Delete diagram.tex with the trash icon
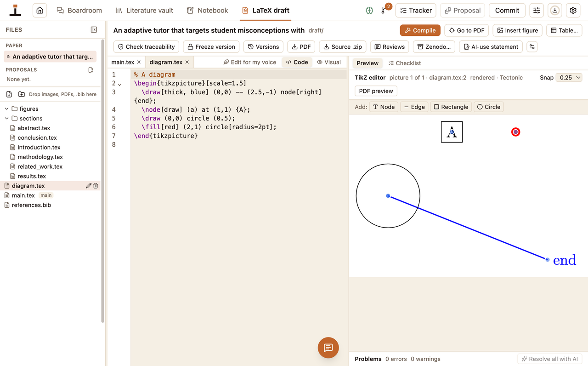This screenshot has height=366, width=588. click(x=96, y=186)
